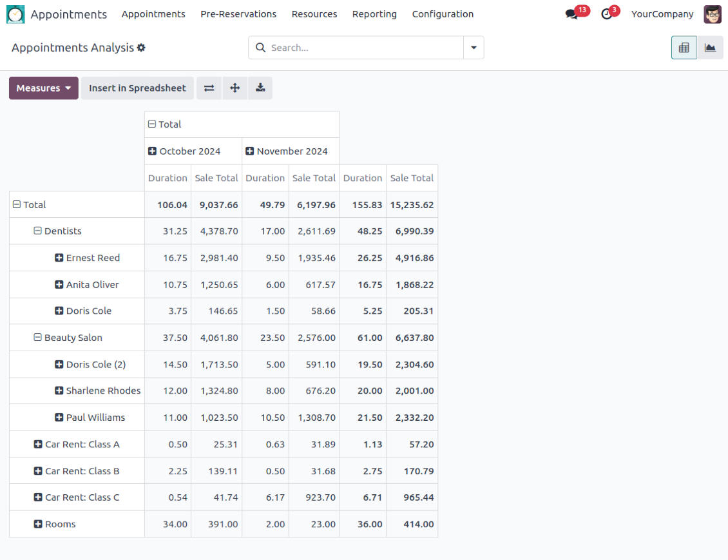
Task: Click Insert in Spreadsheet button
Action: tap(137, 88)
